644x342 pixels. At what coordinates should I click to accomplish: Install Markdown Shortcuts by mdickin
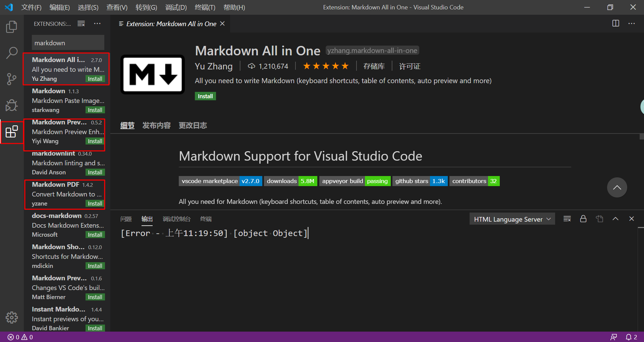point(95,266)
